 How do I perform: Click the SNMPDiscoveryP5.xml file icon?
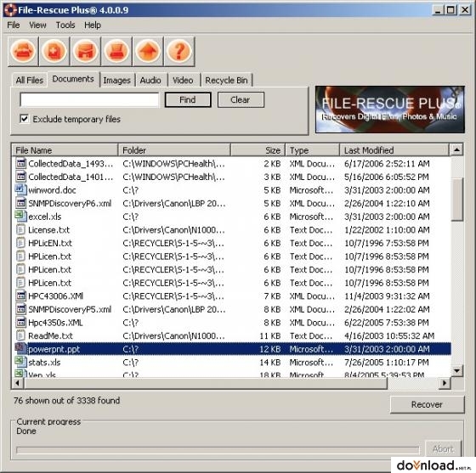tap(20, 308)
